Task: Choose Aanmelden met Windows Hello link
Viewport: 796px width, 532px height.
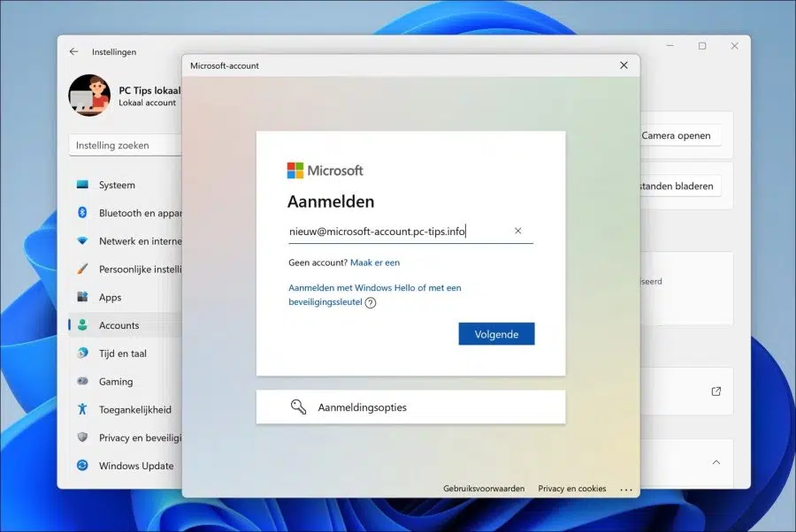Action: [x=375, y=294]
